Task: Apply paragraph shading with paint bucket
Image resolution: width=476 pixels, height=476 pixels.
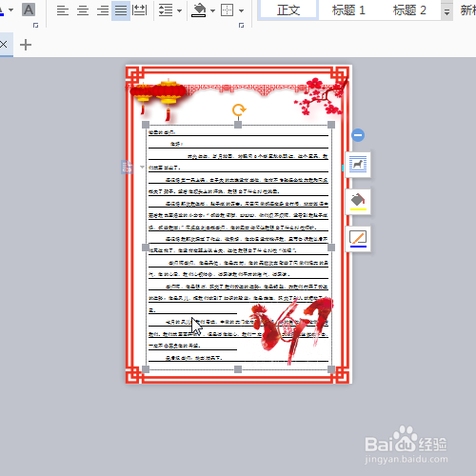Action: pyautogui.click(x=199, y=10)
